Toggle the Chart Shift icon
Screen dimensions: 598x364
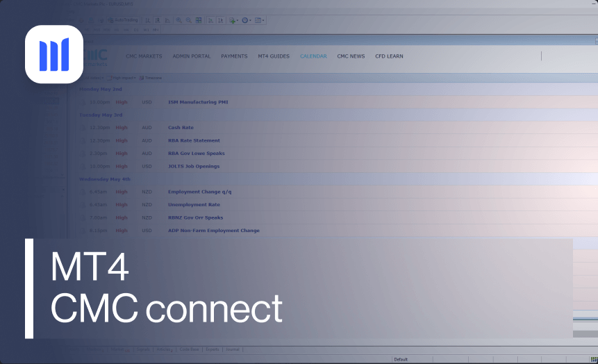(220, 20)
